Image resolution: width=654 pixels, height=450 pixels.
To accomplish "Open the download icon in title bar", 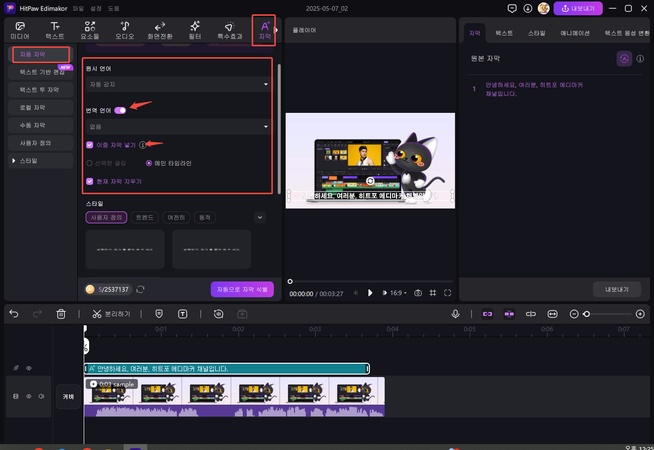I will click(x=528, y=8).
